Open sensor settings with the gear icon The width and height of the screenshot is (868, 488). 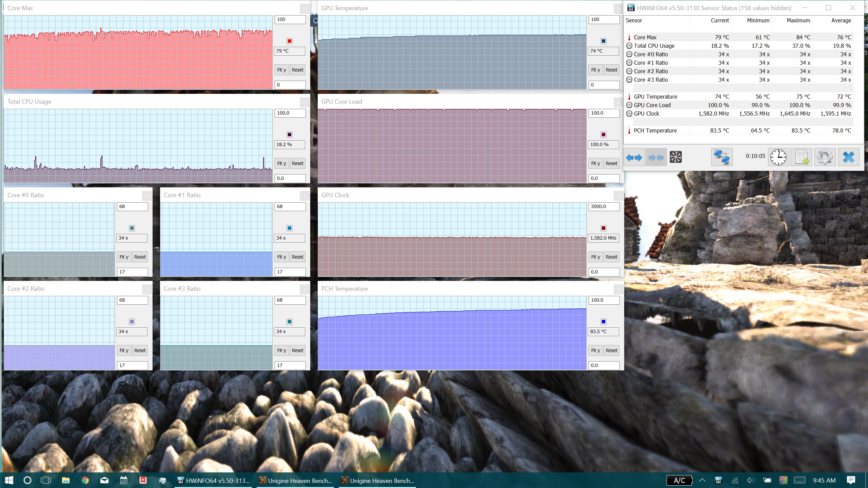point(825,157)
